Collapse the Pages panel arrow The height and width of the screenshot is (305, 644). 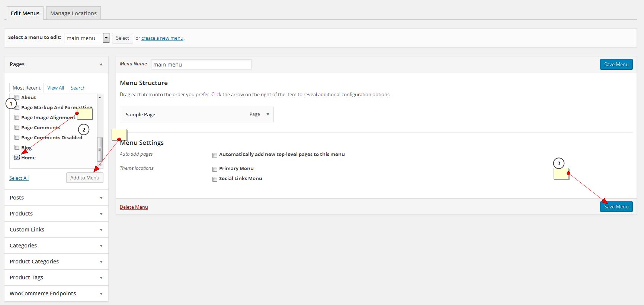click(x=101, y=64)
